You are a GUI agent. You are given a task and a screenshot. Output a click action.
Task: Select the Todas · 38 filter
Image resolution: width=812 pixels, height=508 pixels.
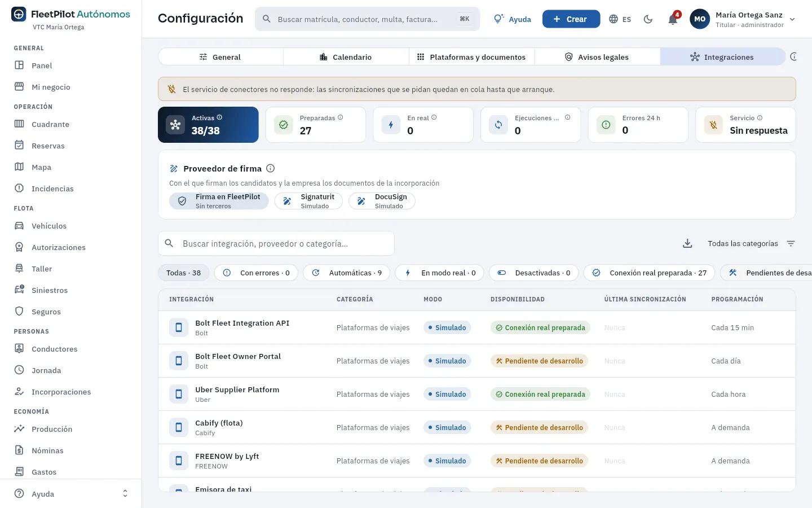point(183,273)
